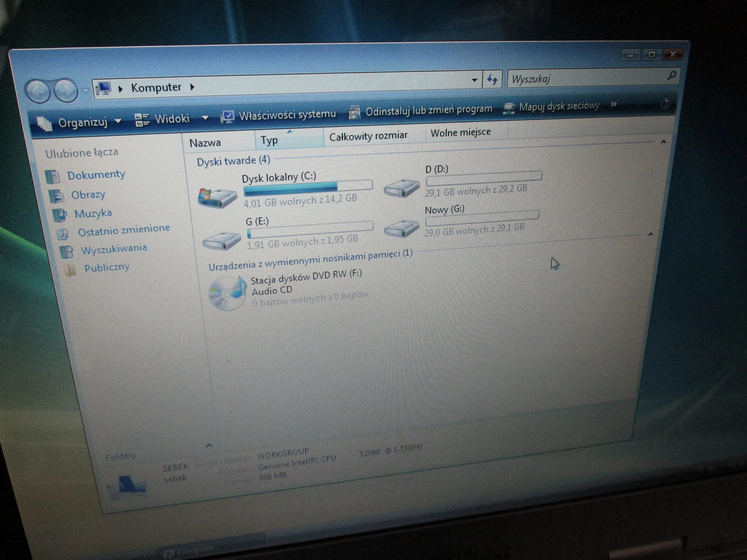
Task: Click the Właściwości systemu toolbar icon
Action: [228, 117]
